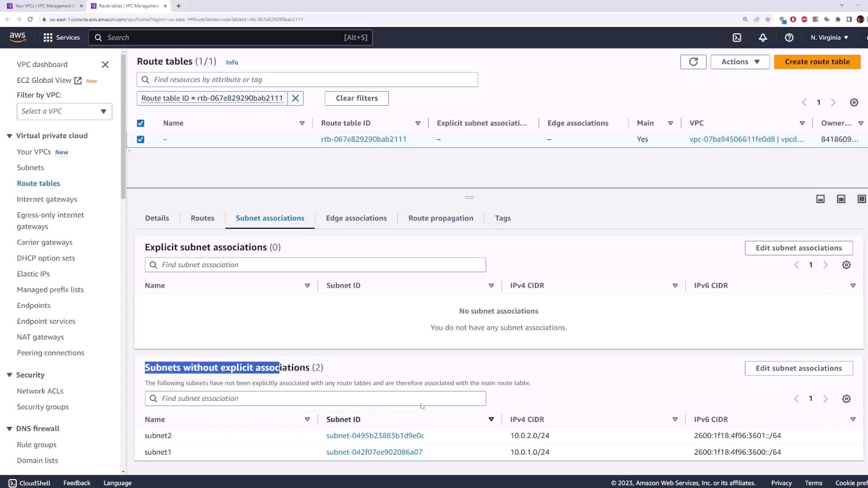The image size is (868, 488).
Task: Click the Info link beside Route tables
Action: pos(232,62)
